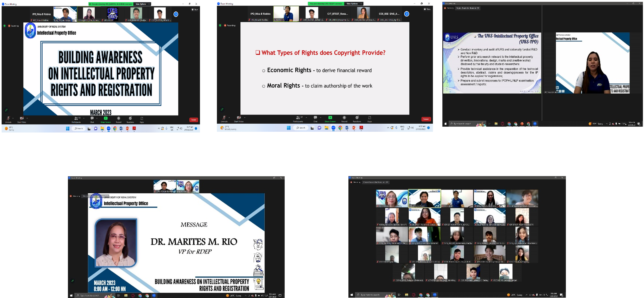Open Reactions in Copyright slide window

[357, 119]
